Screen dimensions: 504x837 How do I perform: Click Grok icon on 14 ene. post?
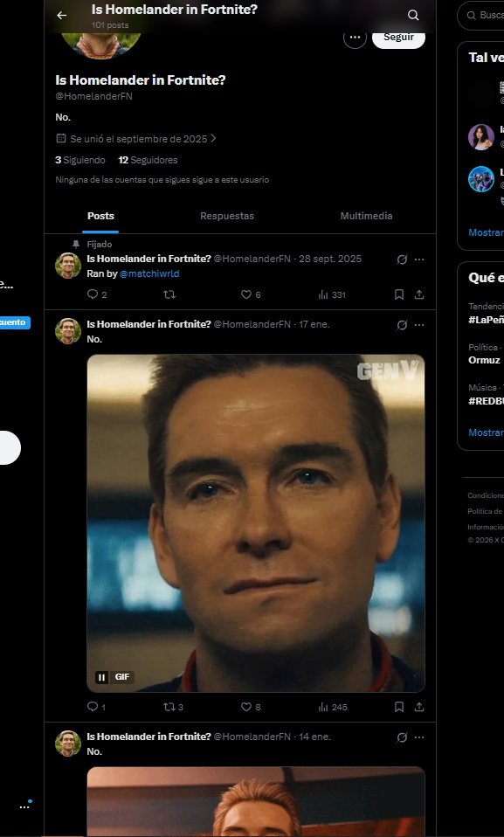pyautogui.click(x=402, y=737)
